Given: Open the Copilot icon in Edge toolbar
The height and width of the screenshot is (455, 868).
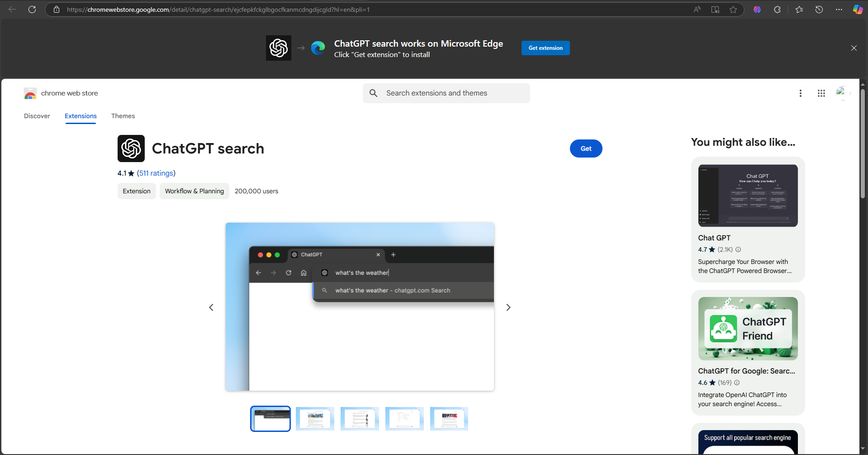Looking at the screenshot, I should (858, 10).
